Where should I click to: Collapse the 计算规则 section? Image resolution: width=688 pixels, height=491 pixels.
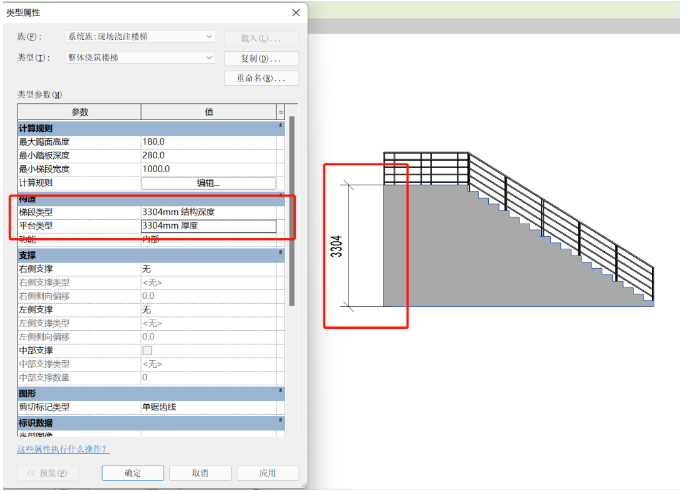pyautogui.click(x=280, y=126)
